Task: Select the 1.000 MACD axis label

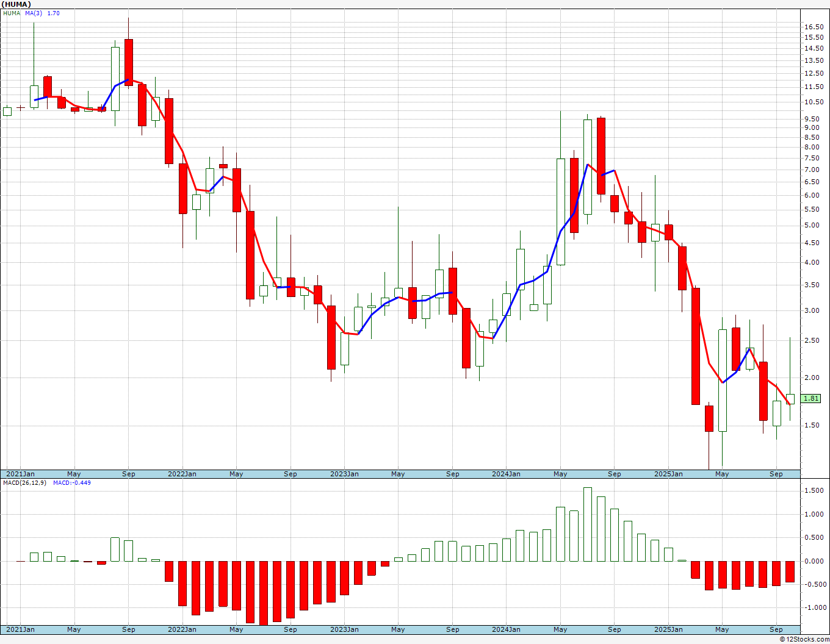Action: (814, 514)
